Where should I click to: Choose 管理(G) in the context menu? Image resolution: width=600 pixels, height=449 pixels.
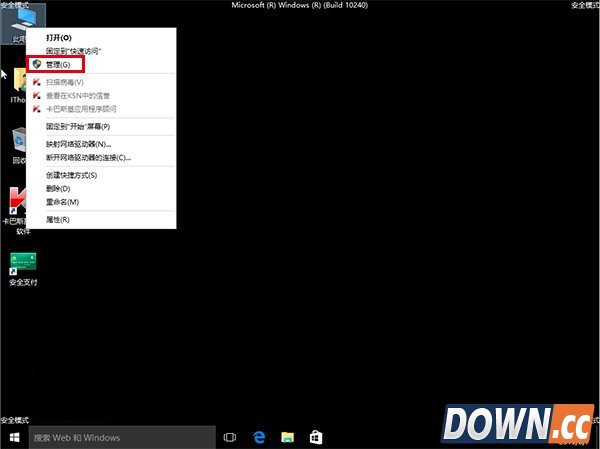pyautogui.click(x=58, y=63)
